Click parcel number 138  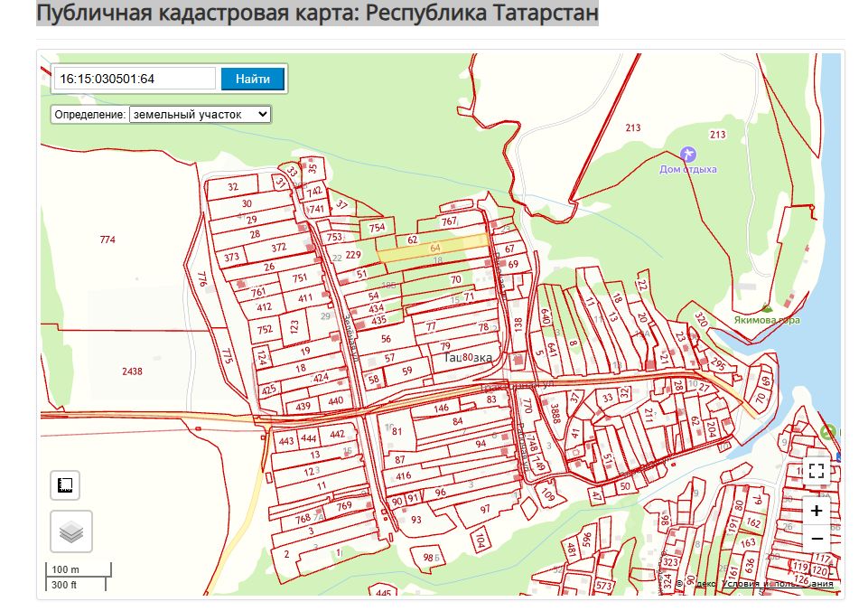tap(518, 324)
